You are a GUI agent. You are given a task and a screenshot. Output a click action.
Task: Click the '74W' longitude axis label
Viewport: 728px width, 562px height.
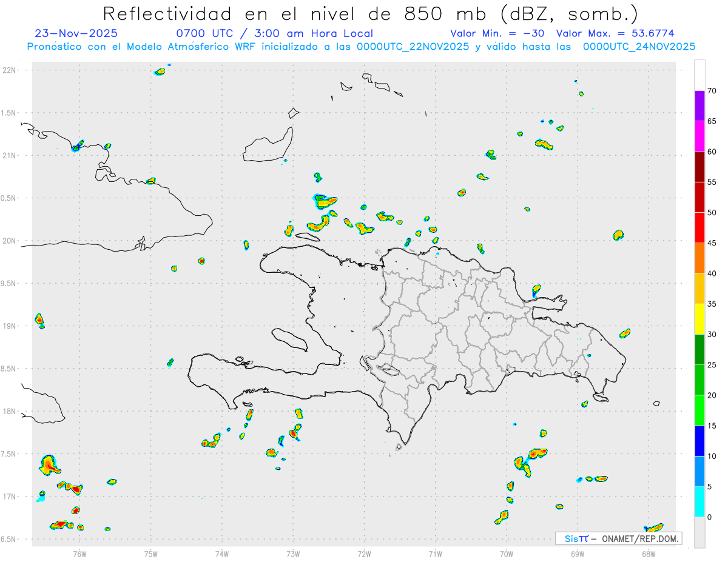222,554
